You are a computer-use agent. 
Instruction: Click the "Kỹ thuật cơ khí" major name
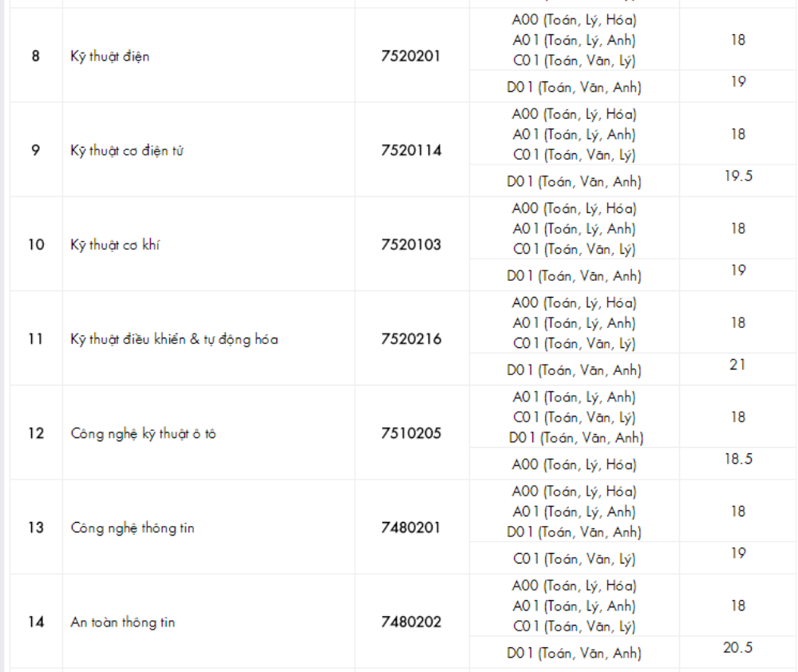click(x=115, y=245)
